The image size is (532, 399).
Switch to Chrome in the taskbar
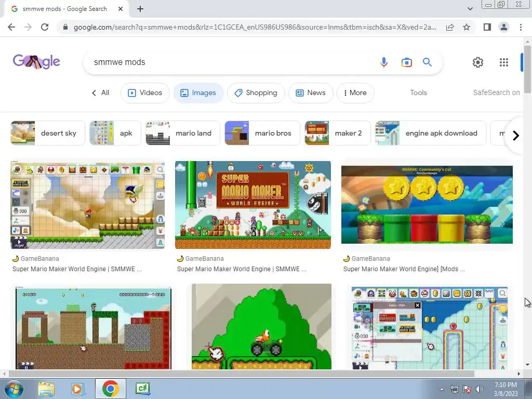(x=110, y=389)
